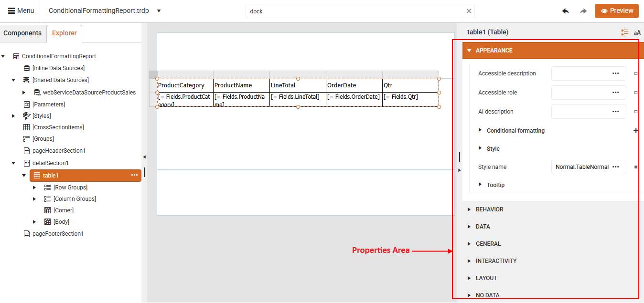644x303 pixels.
Task: Click the redo arrow icon
Action: click(x=583, y=10)
